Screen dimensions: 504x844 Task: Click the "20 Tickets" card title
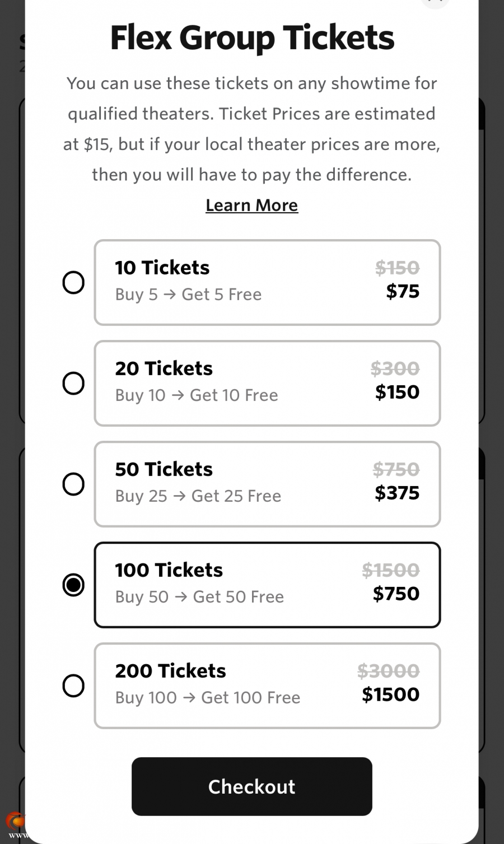pyautogui.click(x=164, y=369)
